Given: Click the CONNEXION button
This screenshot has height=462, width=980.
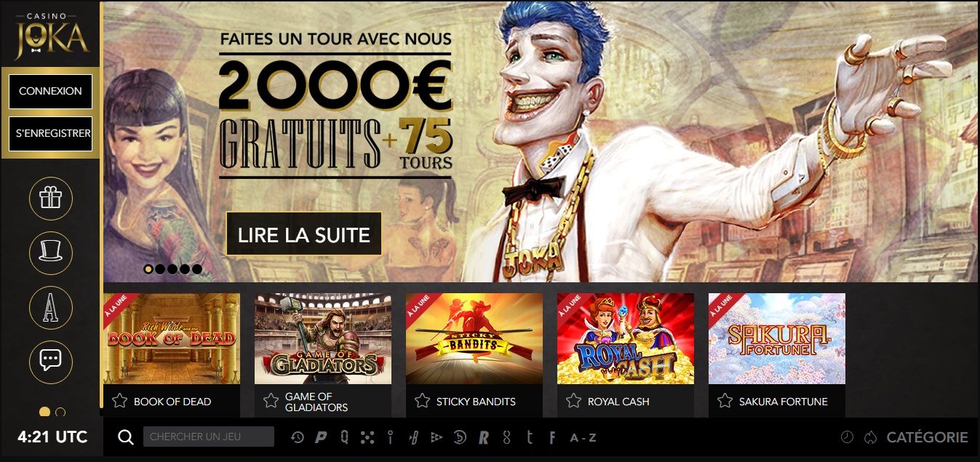Looking at the screenshot, I should (50, 92).
